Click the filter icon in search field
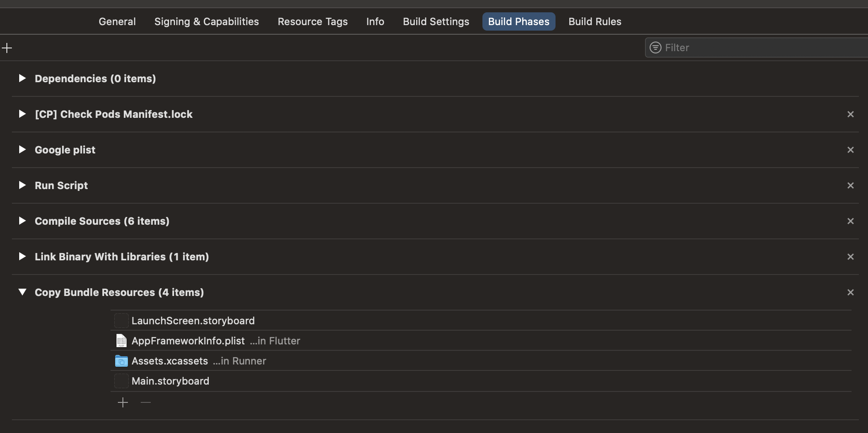The height and width of the screenshot is (433, 868). click(x=655, y=48)
